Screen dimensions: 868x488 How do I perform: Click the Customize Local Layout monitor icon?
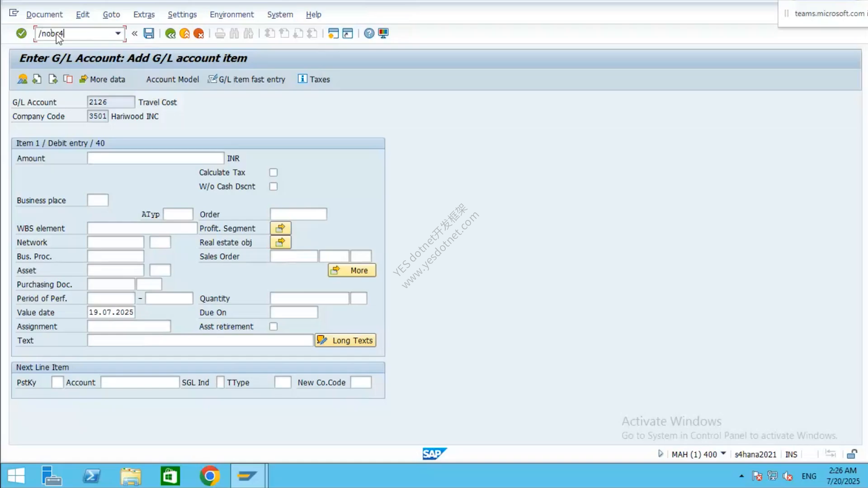383,33
